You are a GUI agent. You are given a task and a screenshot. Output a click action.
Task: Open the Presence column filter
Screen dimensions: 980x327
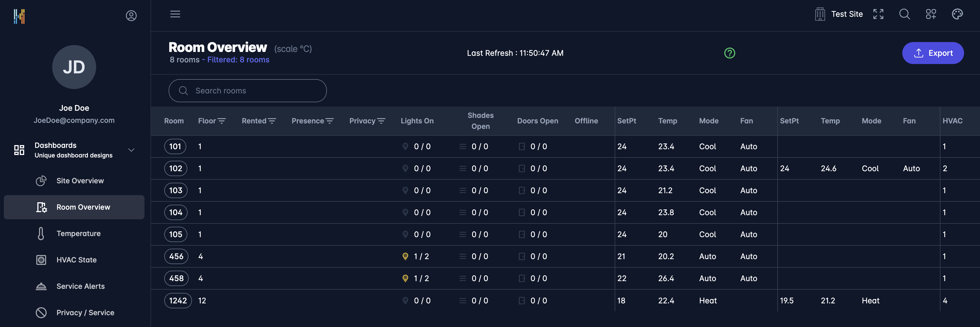click(330, 121)
